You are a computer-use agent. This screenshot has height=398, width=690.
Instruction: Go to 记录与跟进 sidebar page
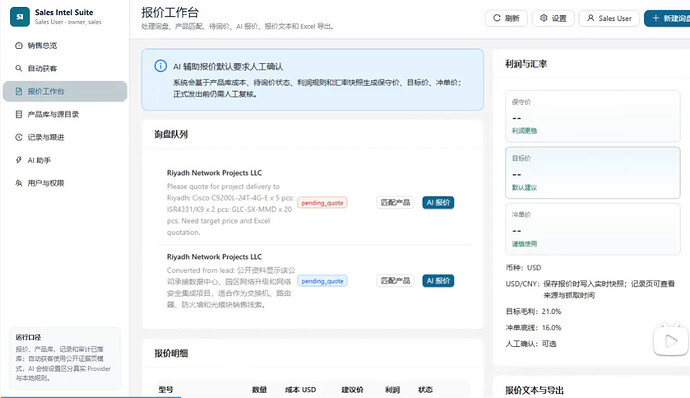tap(65, 137)
